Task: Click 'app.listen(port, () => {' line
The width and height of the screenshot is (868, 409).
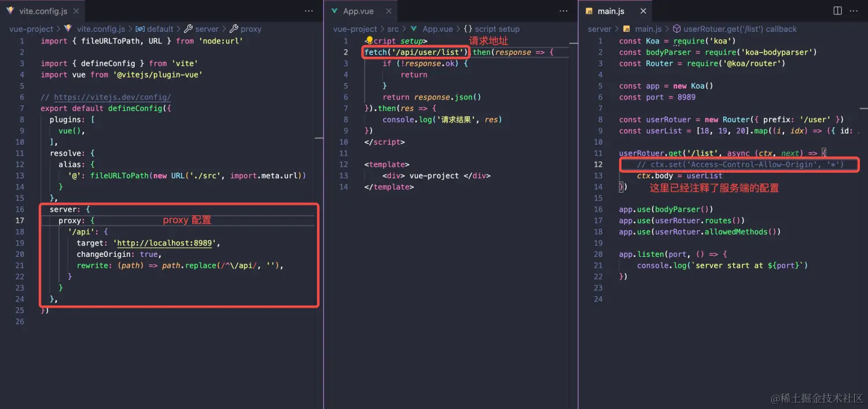Action: coord(673,254)
